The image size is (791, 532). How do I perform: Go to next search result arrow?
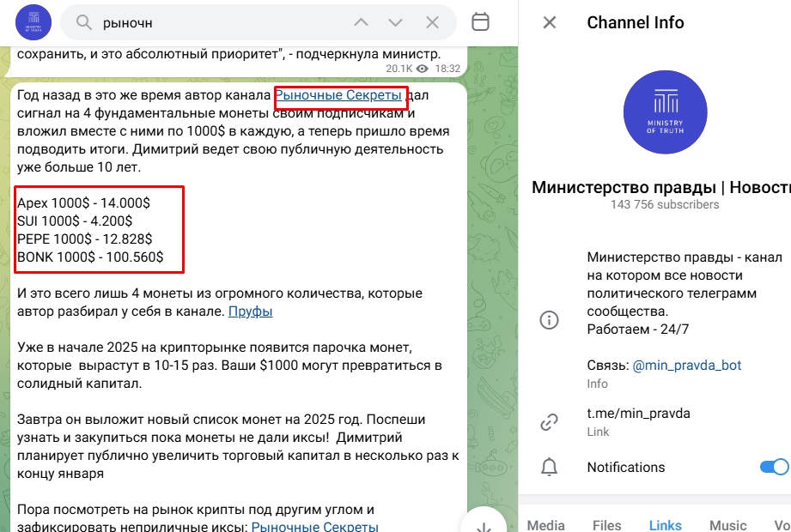pyautogui.click(x=395, y=22)
